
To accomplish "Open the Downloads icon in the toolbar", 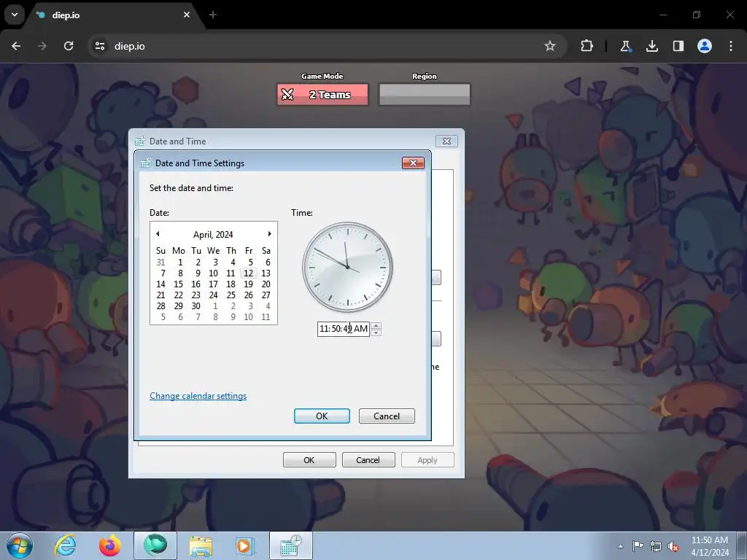I will coord(651,46).
